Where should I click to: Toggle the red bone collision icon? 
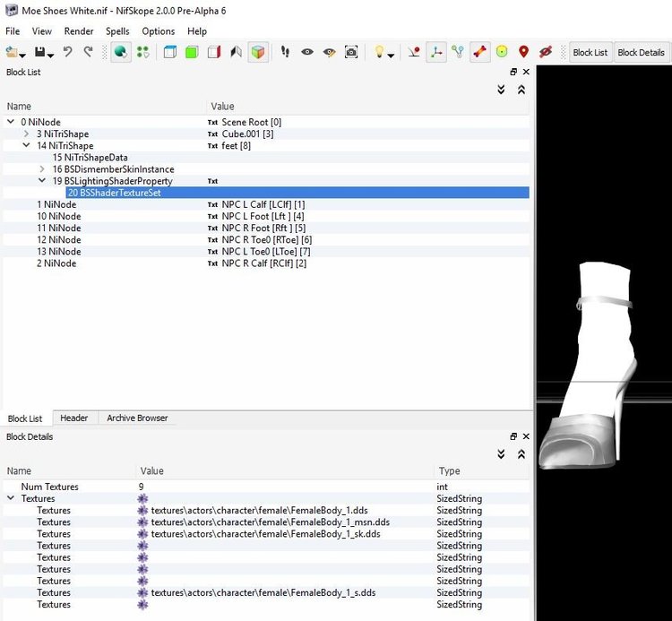480,52
